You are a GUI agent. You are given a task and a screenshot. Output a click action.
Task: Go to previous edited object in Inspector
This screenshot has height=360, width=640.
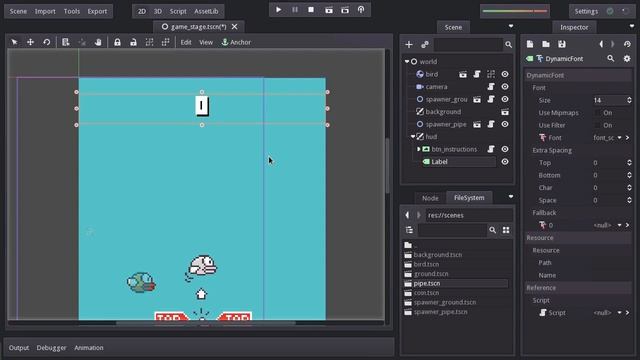(x=601, y=44)
